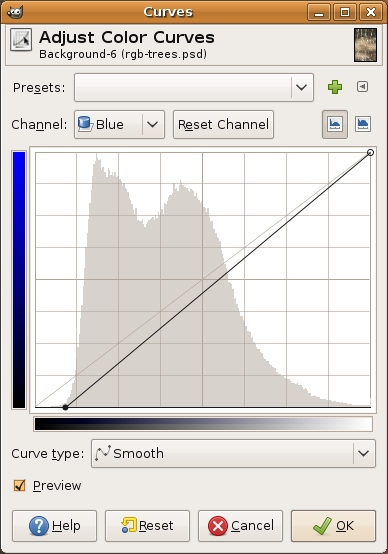Uncheck the Preview checkbox
Viewport: 388px width, 554px height.
19,485
